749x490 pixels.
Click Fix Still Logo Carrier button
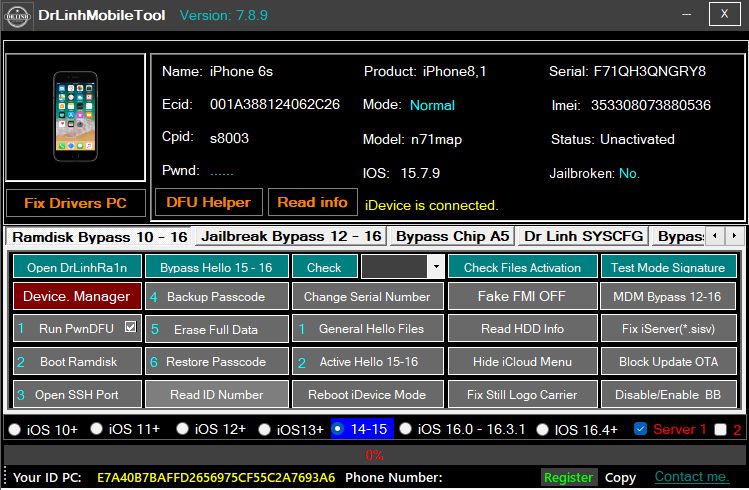tap(523, 394)
